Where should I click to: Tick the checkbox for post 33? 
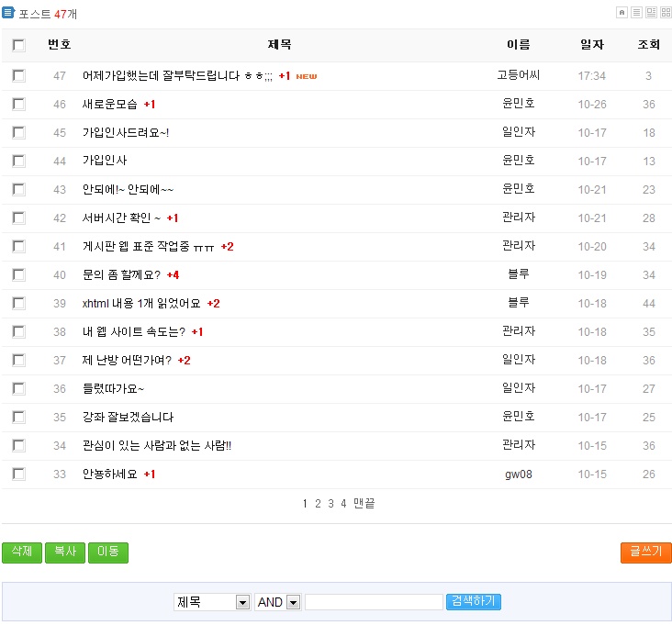pyautogui.click(x=18, y=474)
